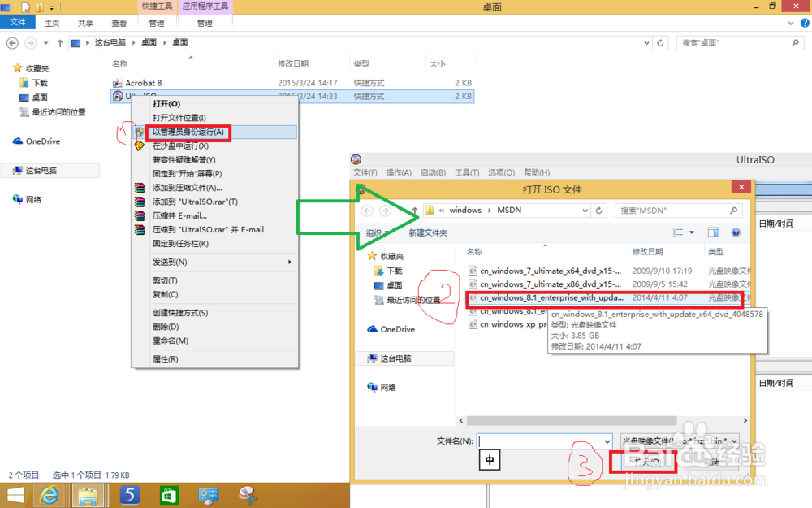Open dialog help icon

(x=736, y=232)
